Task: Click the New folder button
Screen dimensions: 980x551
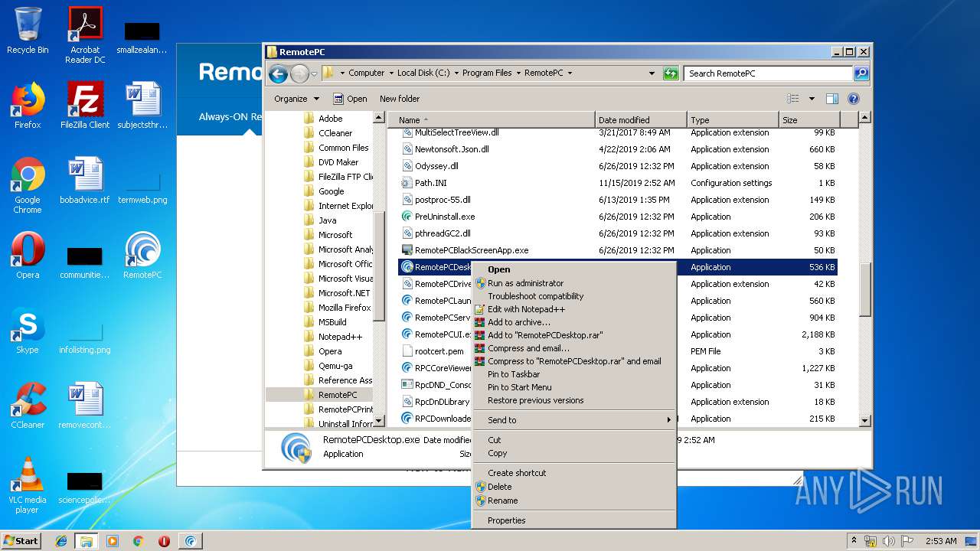Action: tap(400, 99)
